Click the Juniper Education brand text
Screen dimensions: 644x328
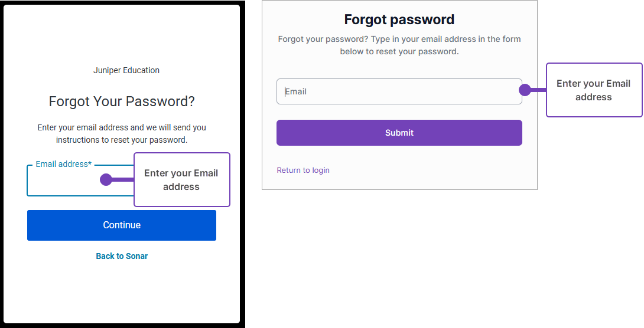(126, 70)
